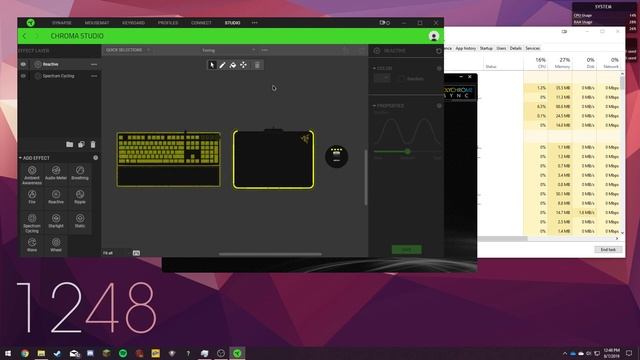
Task: Click the reset icon beside Reactive panel title
Action: (439, 51)
